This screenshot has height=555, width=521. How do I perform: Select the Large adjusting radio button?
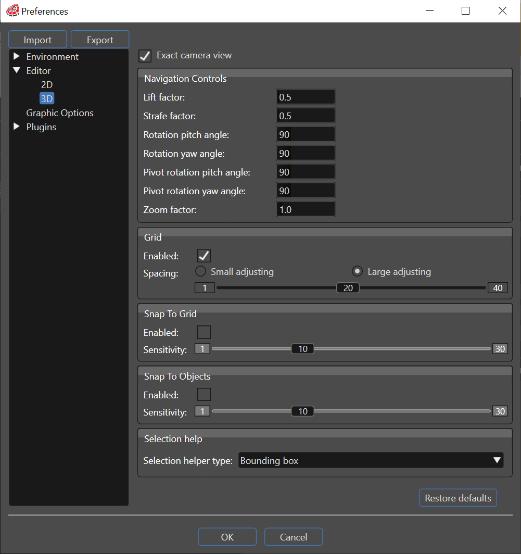point(357,271)
